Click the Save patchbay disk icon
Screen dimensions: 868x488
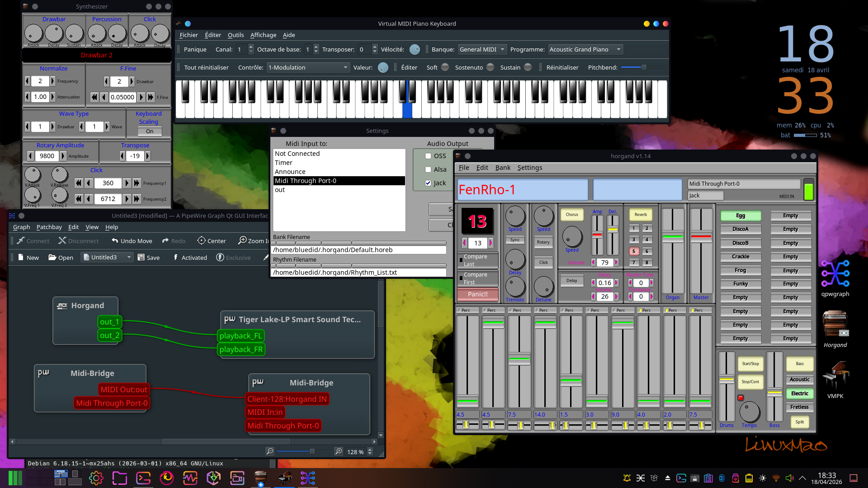[x=141, y=258]
